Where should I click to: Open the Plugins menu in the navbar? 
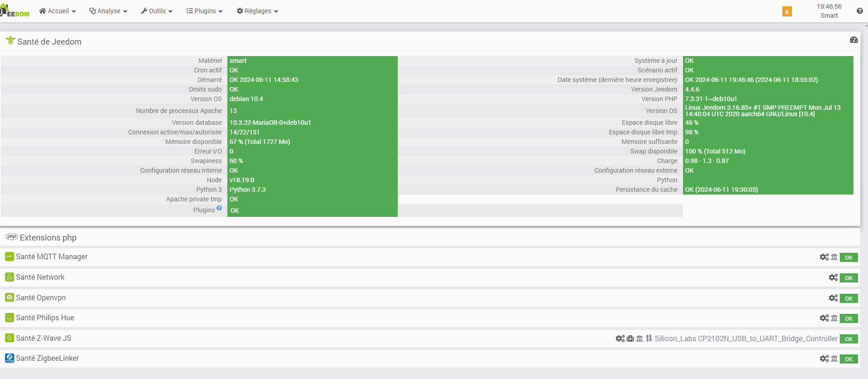click(x=205, y=11)
